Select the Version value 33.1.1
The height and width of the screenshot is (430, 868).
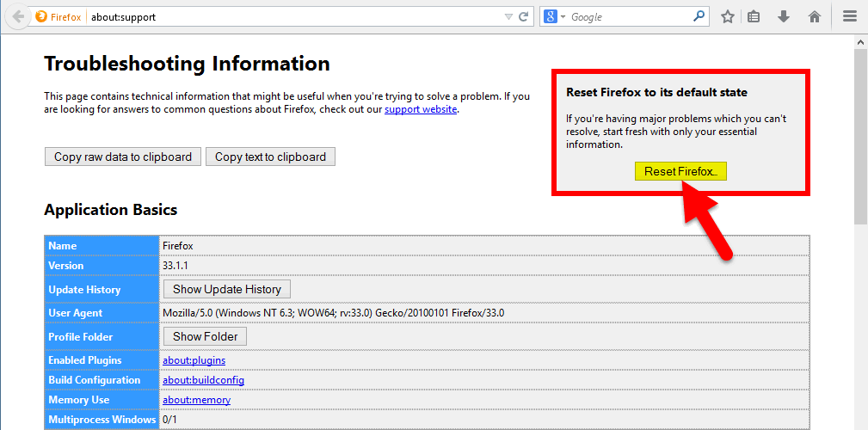coord(175,266)
